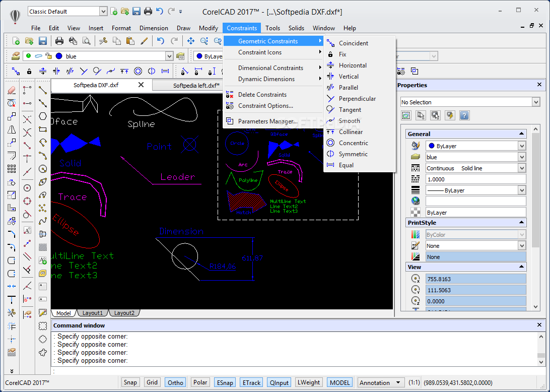This screenshot has width=550, height=392.
Task: Select the Chamfer tool
Action: pyautogui.click(x=12, y=234)
